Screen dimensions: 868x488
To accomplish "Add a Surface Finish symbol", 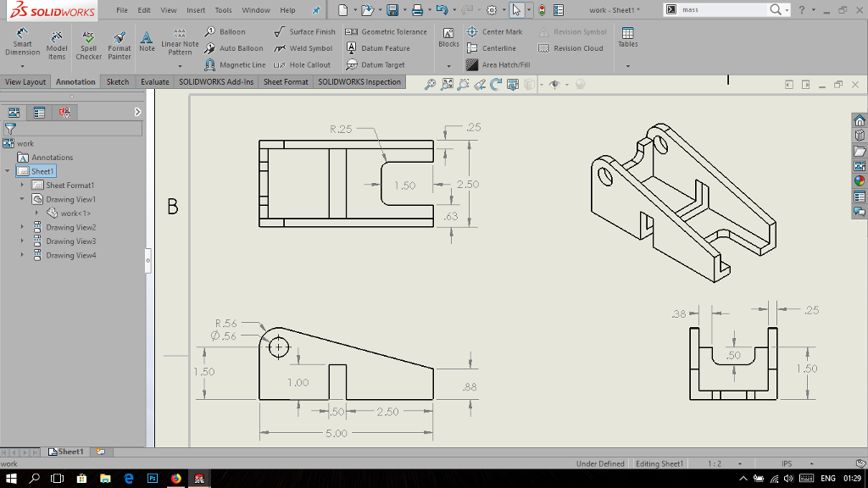I will (305, 31).
